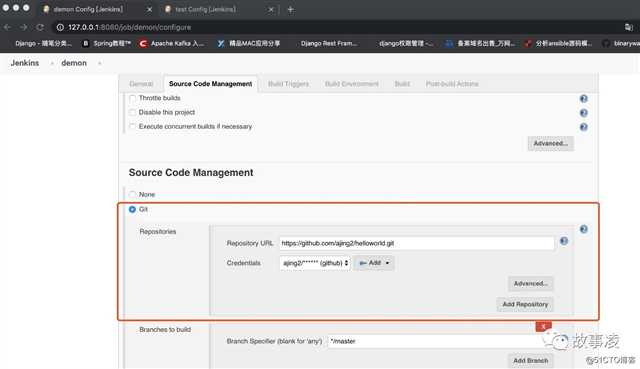Click Advanced button in Repositories
This screenshot has width=640, height=369.
pyautogui.click(x=531, y=284)
